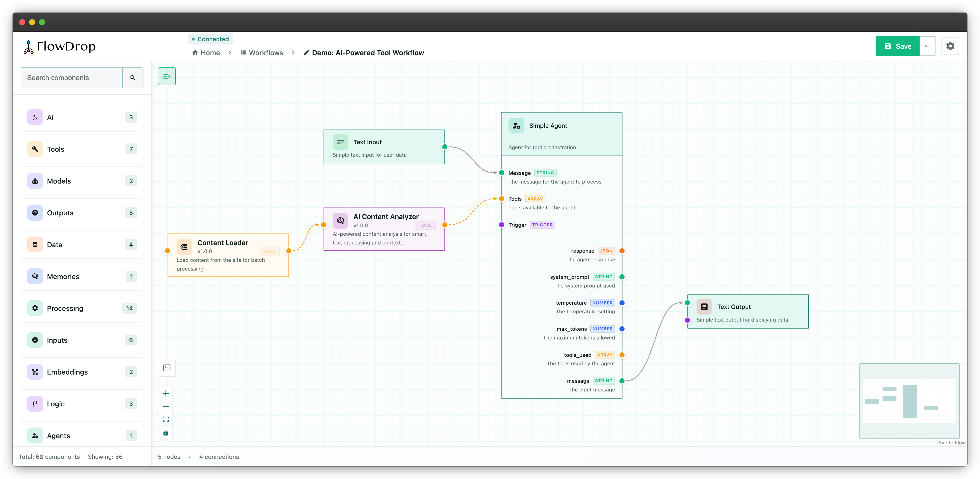
Task: Click the AI sparkle icon in sidebar
Action: [35, 117]
